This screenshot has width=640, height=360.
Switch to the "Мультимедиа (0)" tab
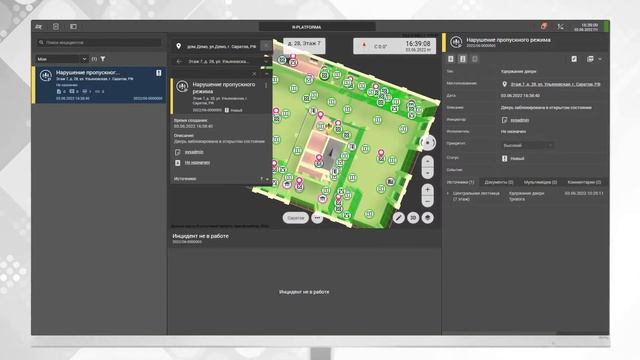pyautogui.click(x=540, y=182)
